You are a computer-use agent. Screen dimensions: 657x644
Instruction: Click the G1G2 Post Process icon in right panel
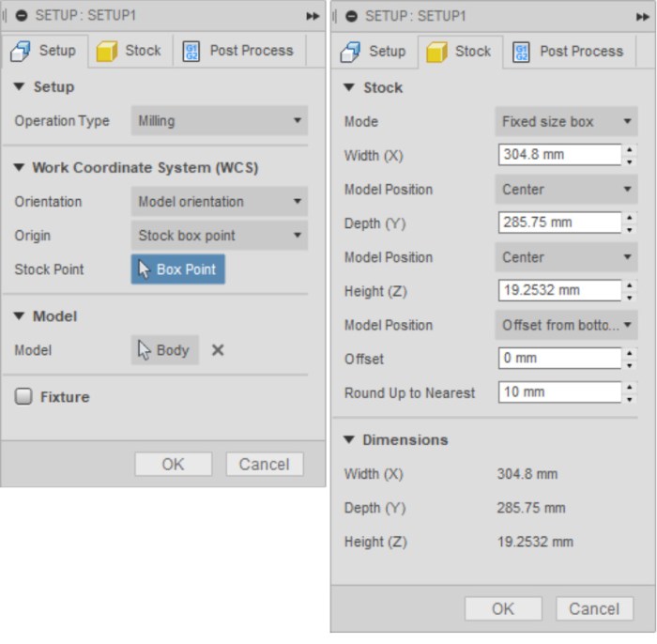(521, 52)
